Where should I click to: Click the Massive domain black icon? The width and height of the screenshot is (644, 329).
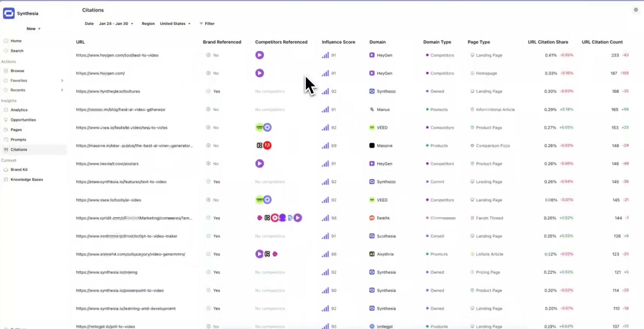[x=372, y=146]
